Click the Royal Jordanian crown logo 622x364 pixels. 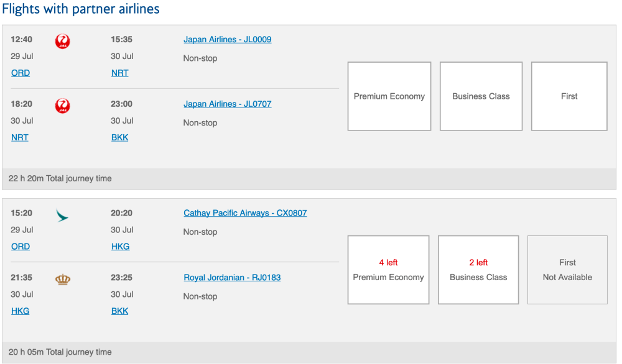tap(62, 280)
